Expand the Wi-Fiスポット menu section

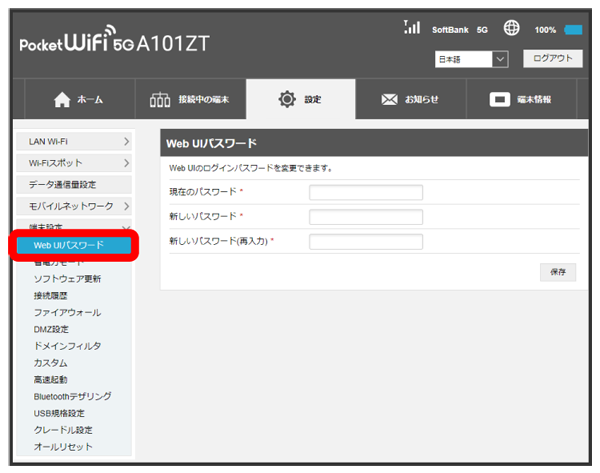point(77,162)
